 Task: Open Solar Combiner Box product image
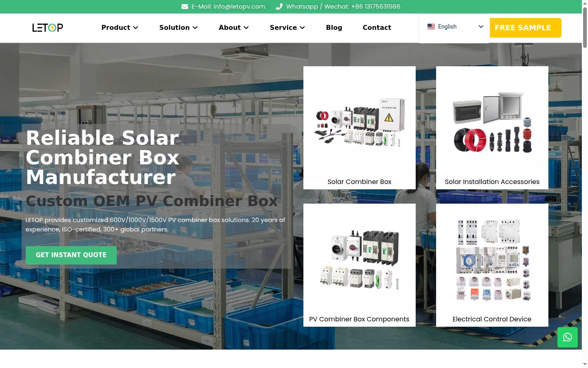[359, 121]
